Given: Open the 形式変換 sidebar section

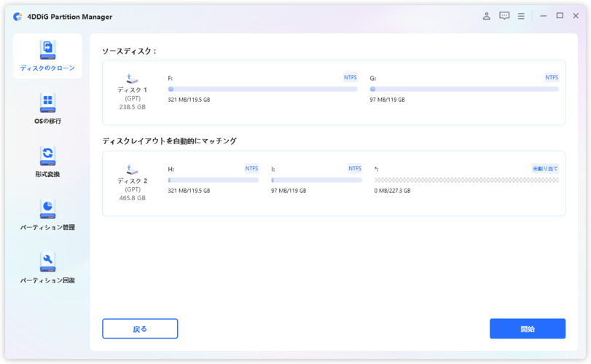Looking at the screenshot, I should click(x=47, y=162).
